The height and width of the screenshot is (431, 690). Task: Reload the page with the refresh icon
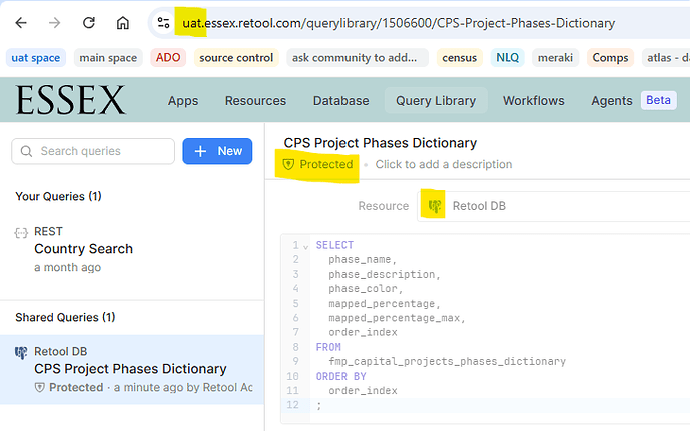(x=89, y=22)
